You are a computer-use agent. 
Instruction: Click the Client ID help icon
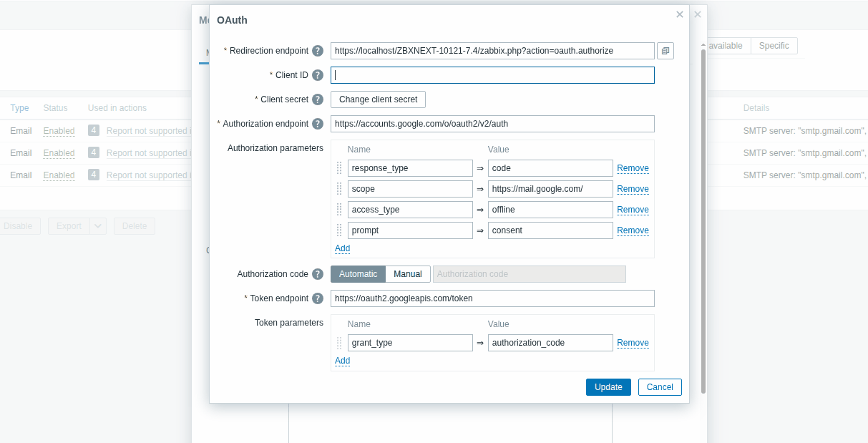click(318, 75)
